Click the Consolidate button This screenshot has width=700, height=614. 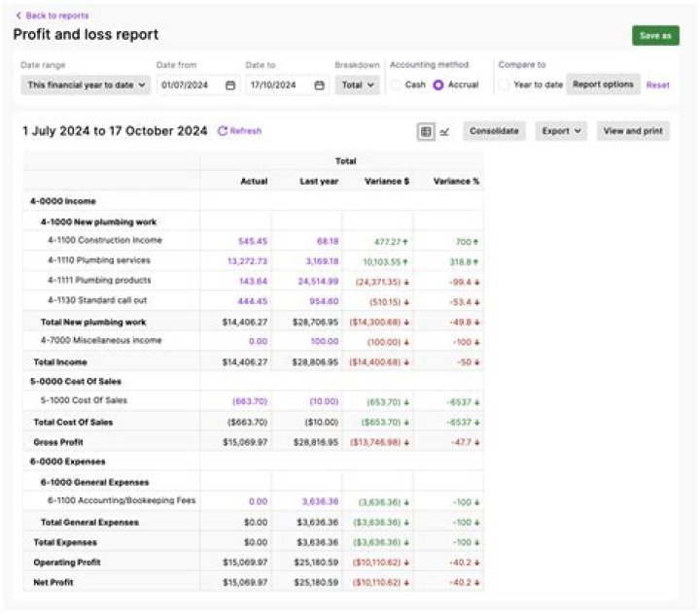tap(494, 131)
